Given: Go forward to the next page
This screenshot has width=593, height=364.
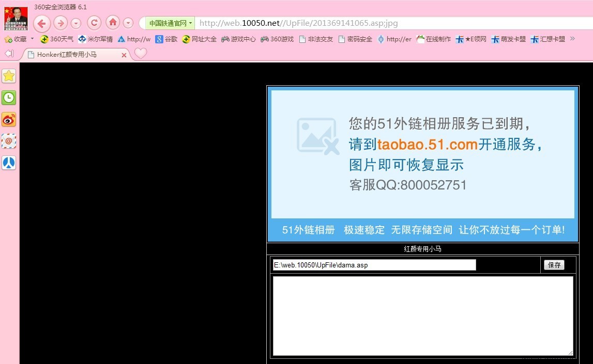Looking at the screenshot, I should (x=60, y=23).
